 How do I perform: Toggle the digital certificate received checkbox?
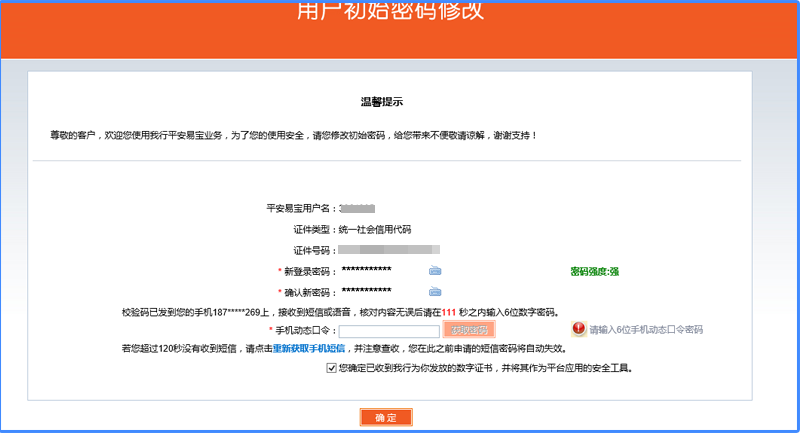pos(332,368)
